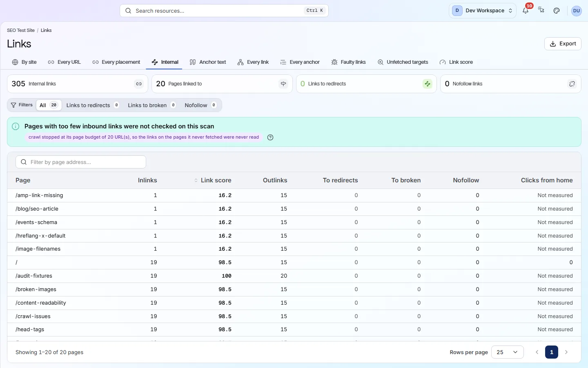Switch to the Unfetched targets tab

[403, 62]
